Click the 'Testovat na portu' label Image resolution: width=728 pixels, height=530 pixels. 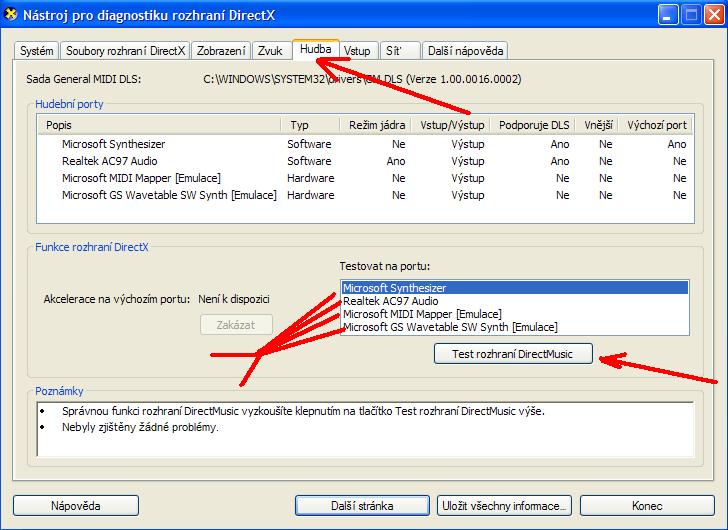click(x=384, y=266)
